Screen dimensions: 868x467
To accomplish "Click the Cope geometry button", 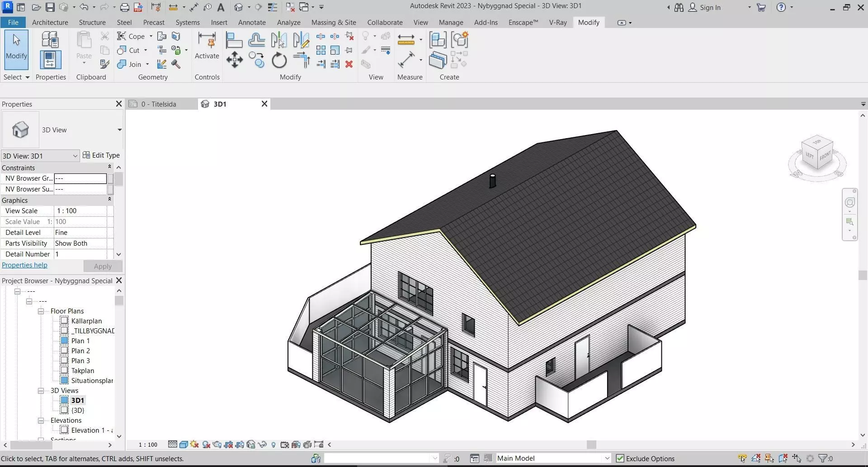I will 131,36.
